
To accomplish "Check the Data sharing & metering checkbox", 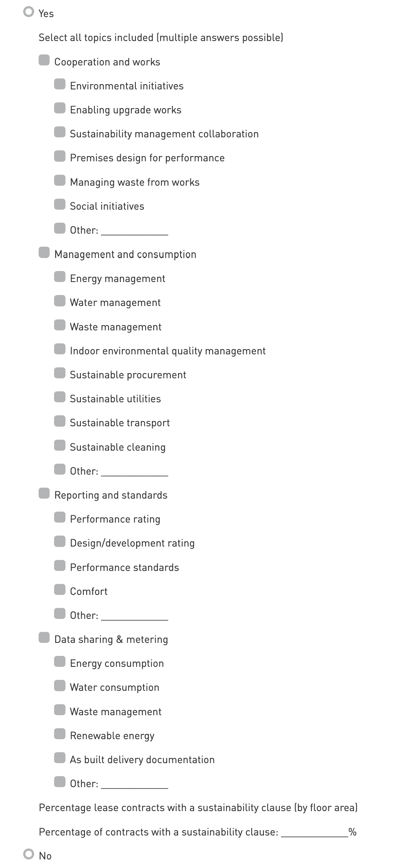I will pos(44,638).
